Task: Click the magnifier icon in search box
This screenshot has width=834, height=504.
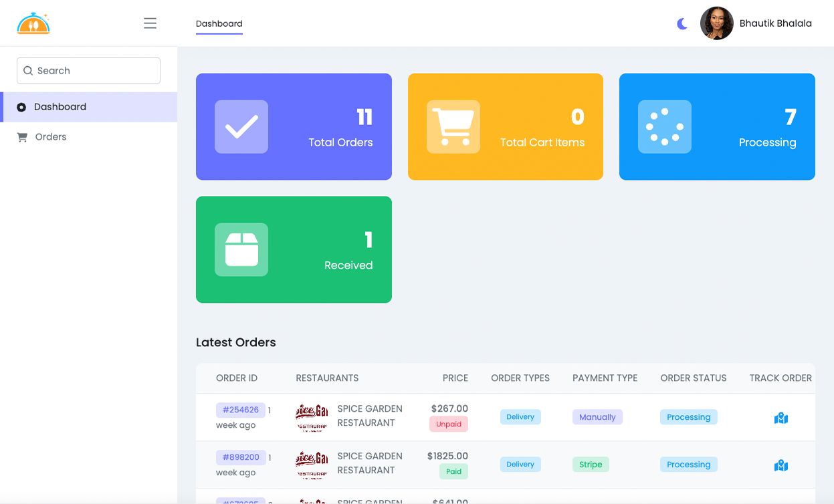Action: tap(28, 71)
